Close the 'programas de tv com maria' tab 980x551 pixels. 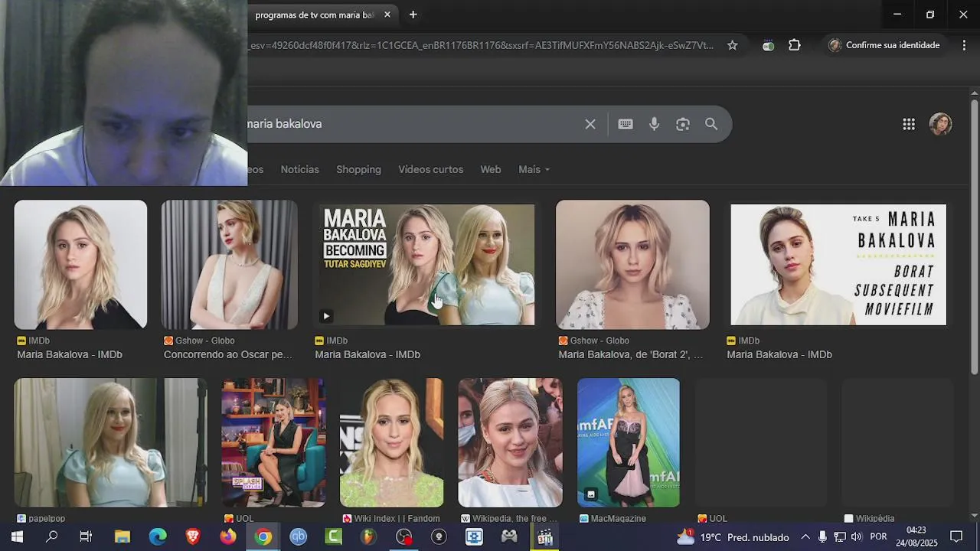click(387, 15)
